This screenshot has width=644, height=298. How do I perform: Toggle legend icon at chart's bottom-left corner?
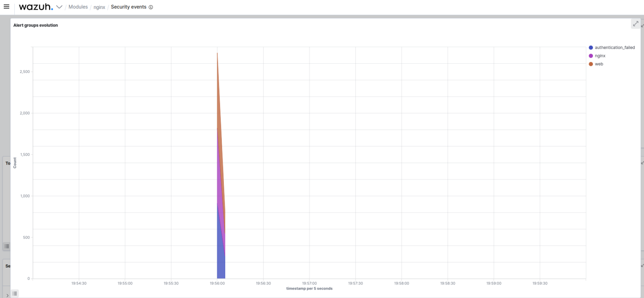[15, 293]
